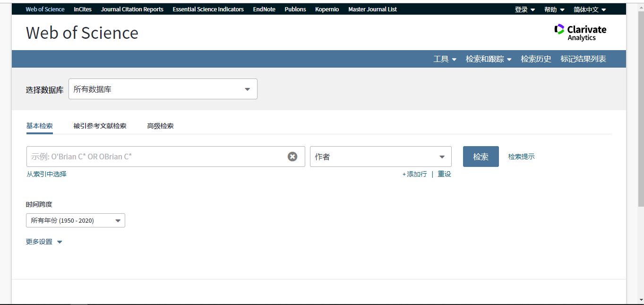This screenshot has height=305, width=644.
Task: Open 标记结果列表 marked list
Action: [583, 59]
